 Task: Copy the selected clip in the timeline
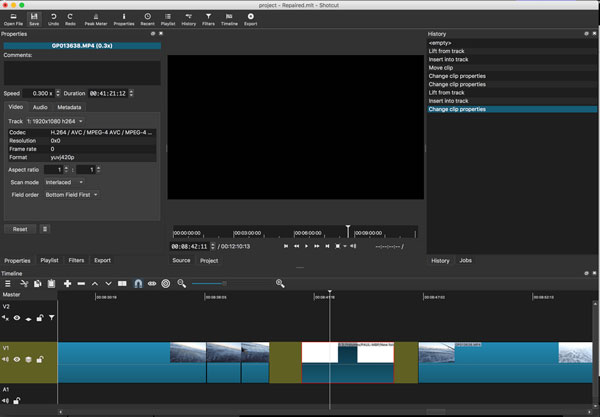coord(38,283)
